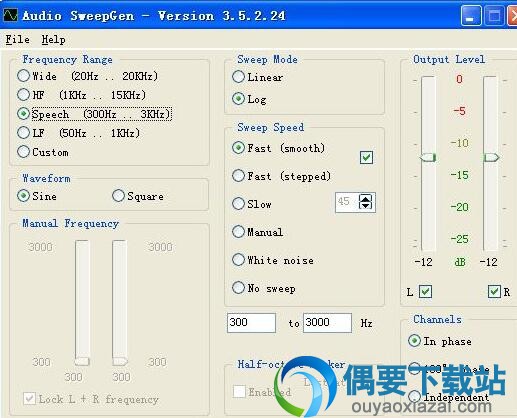
Task: Select In phase channel mode
Action: [x=440, y=341]
